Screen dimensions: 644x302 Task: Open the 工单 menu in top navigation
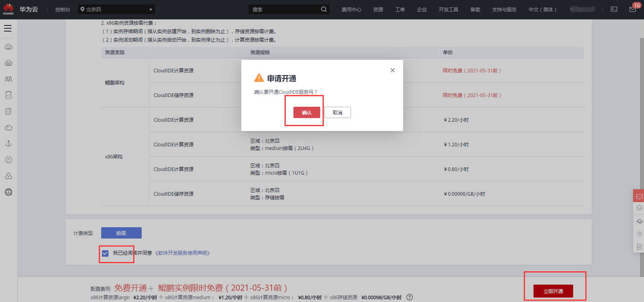click(400, 9)
